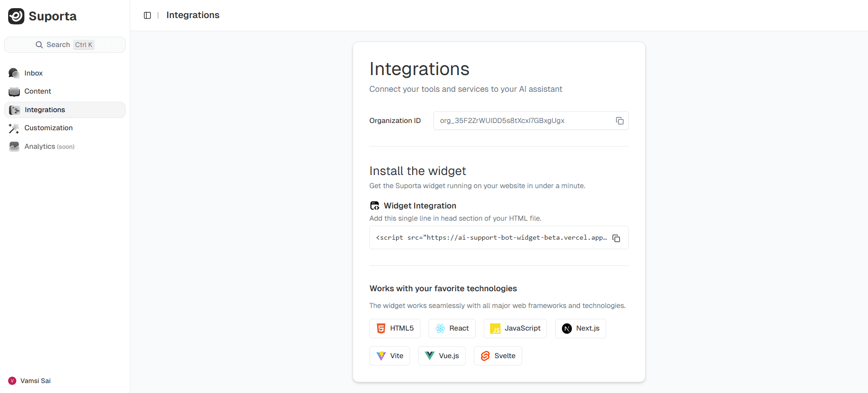The width and height of the screenshot is (868, 393).
Task: Click the React logo icon
Action: [440, 329]
